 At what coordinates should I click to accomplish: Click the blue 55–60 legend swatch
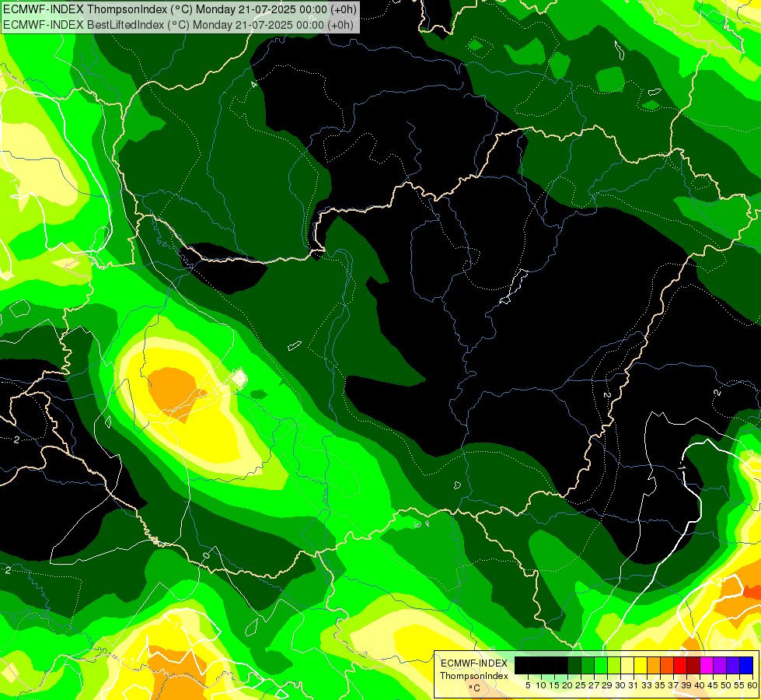click(x=746, y=665)
